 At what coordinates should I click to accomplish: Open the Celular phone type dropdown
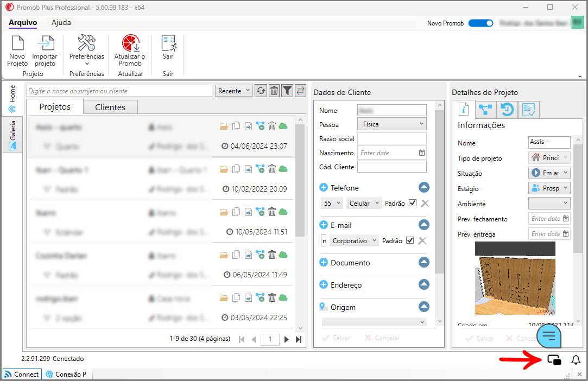tap(364, 203)
